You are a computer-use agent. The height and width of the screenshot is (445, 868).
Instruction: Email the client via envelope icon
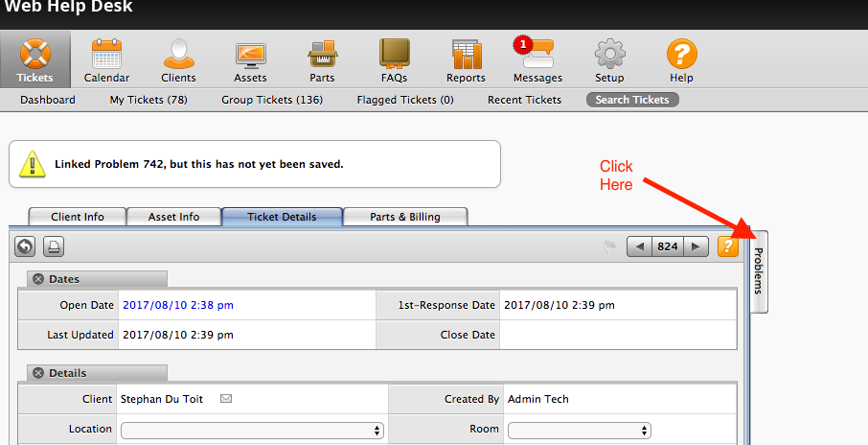coord(226,398)
